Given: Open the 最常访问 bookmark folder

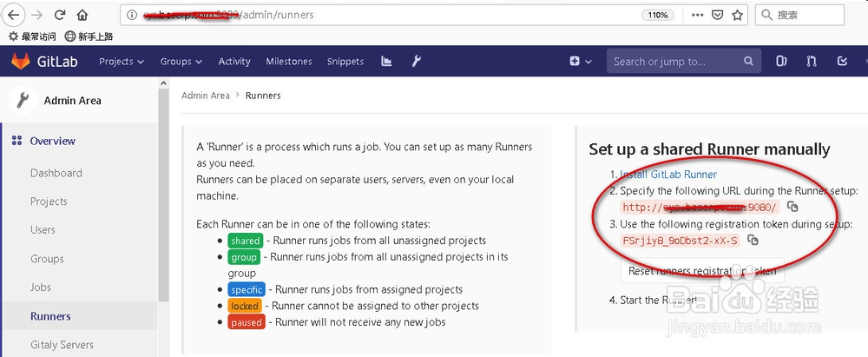Looking at the screenshot, I should click(x=32, y=36).
